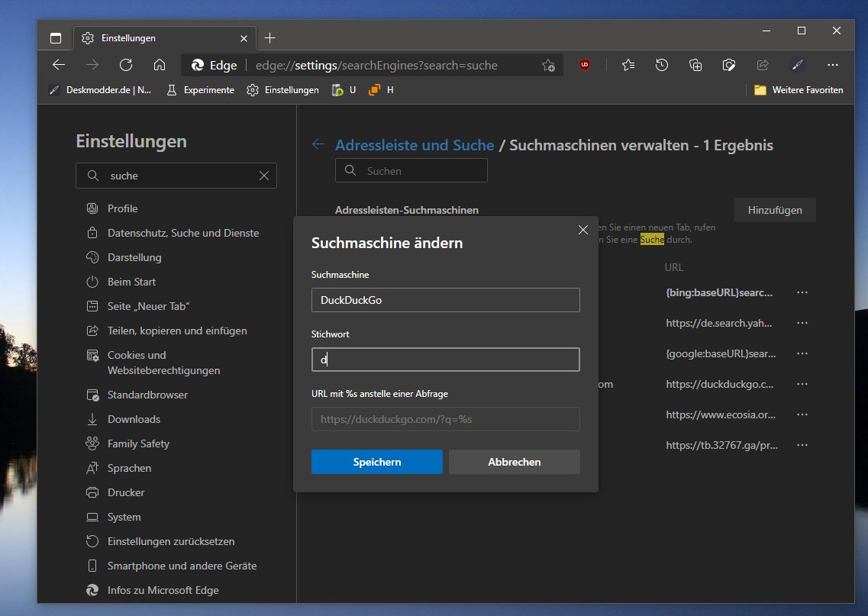Screen dimensions: 868x616
Task: Open more actions for the bing:baseURL row
Action: [x=802, y=292]
